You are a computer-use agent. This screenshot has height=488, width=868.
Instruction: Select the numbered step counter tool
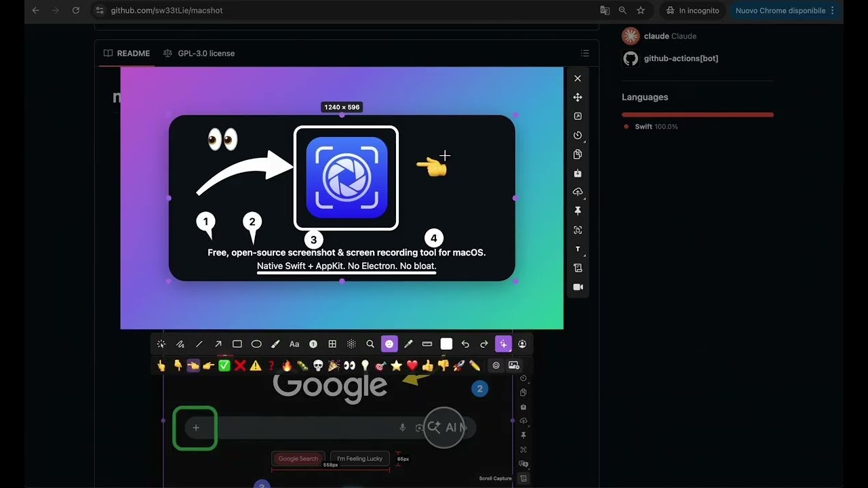coord(313,344)
